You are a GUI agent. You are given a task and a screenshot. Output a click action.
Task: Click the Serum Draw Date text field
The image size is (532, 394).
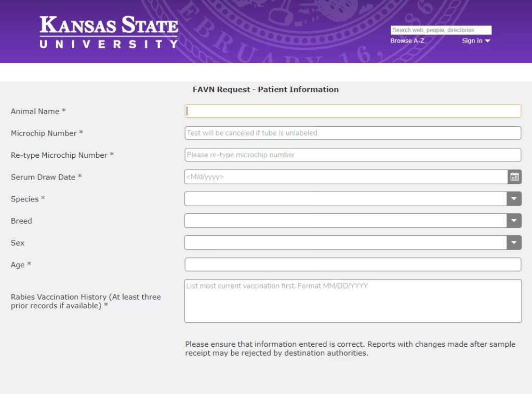coord(345,177)
